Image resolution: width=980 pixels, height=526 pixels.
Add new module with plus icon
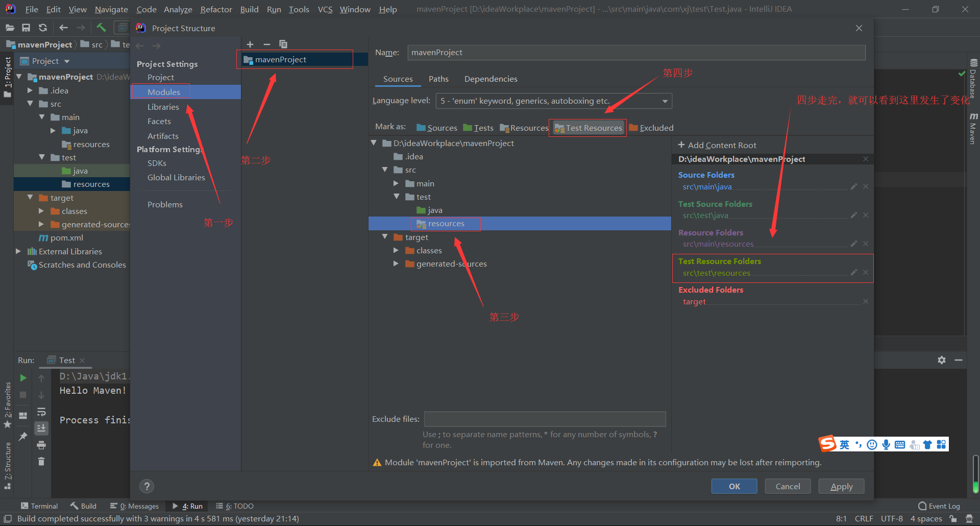click(250, 44)
